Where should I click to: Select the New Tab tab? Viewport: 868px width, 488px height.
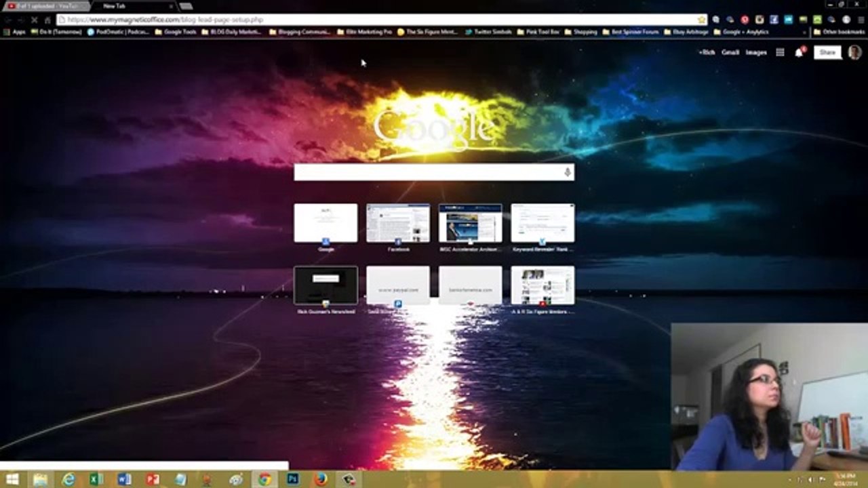click(x=129, y=6)
